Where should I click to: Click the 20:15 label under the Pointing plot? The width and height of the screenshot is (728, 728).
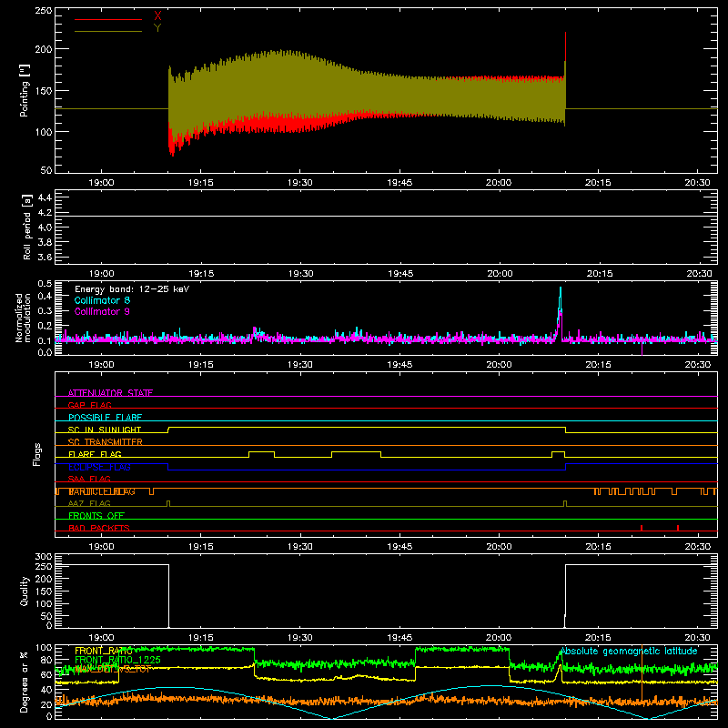[x=598, y=183]
